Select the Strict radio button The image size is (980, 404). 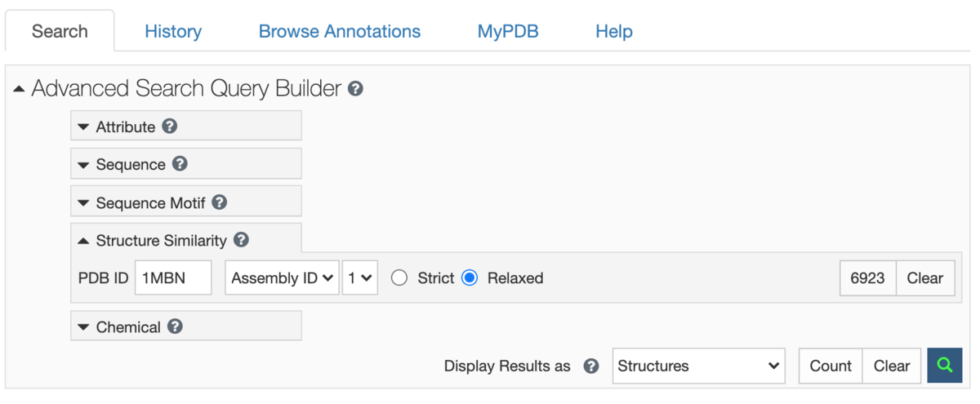[399, 278]
